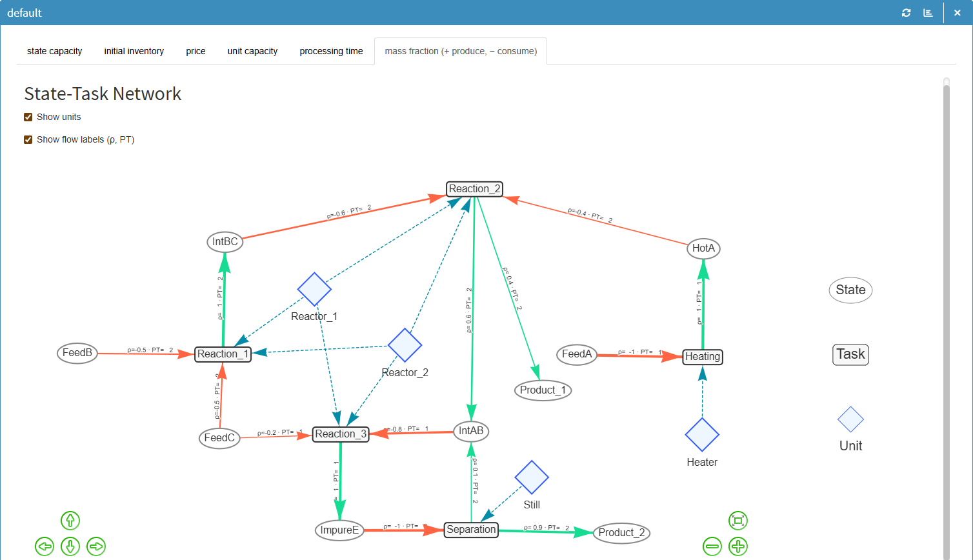Open the chart icon in title bar
This screenshot has width=973, height=560.
928,13
